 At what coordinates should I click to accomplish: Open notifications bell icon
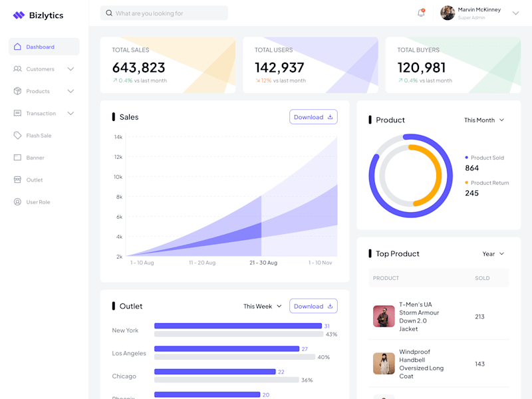(x=421, y=13)
